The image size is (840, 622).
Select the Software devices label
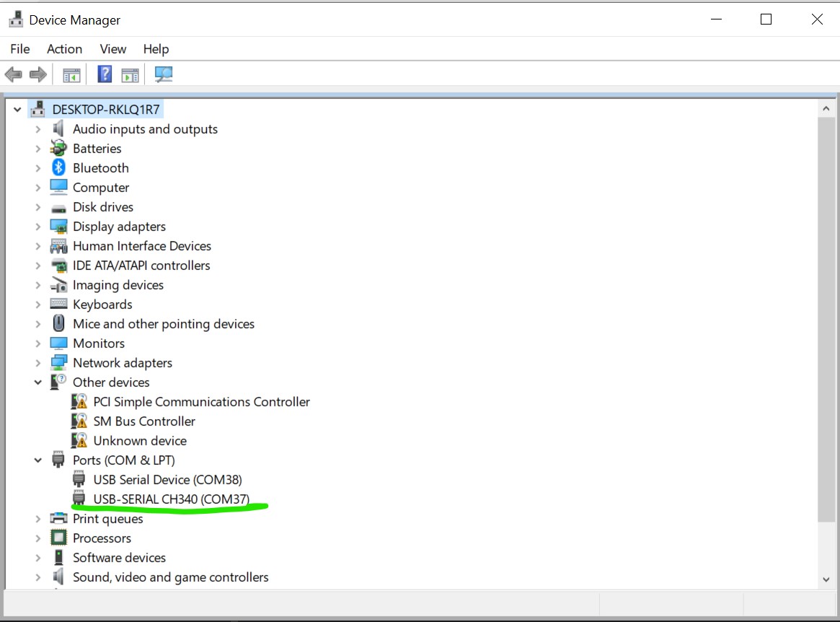pos(119,558)
